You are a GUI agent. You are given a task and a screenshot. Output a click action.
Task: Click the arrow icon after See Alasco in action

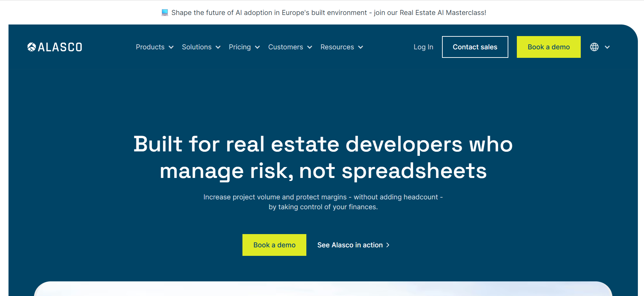pyautogui.click(x=388, y=245)
